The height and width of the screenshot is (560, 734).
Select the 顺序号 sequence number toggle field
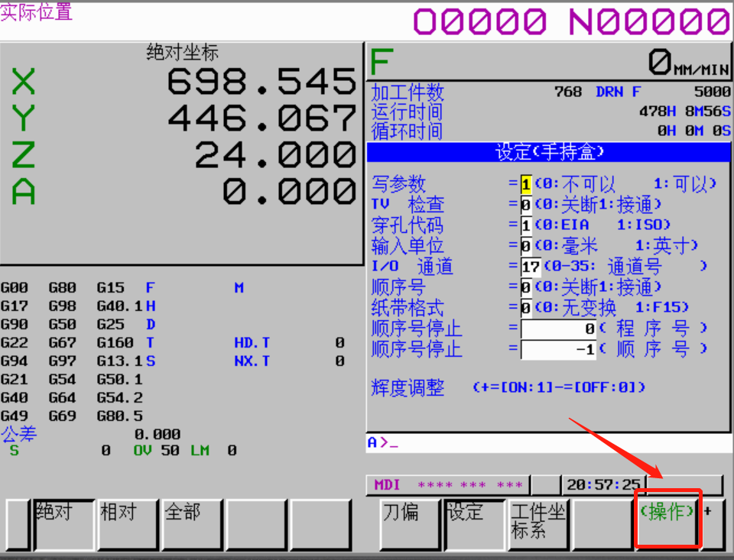[x=526, y=288]
